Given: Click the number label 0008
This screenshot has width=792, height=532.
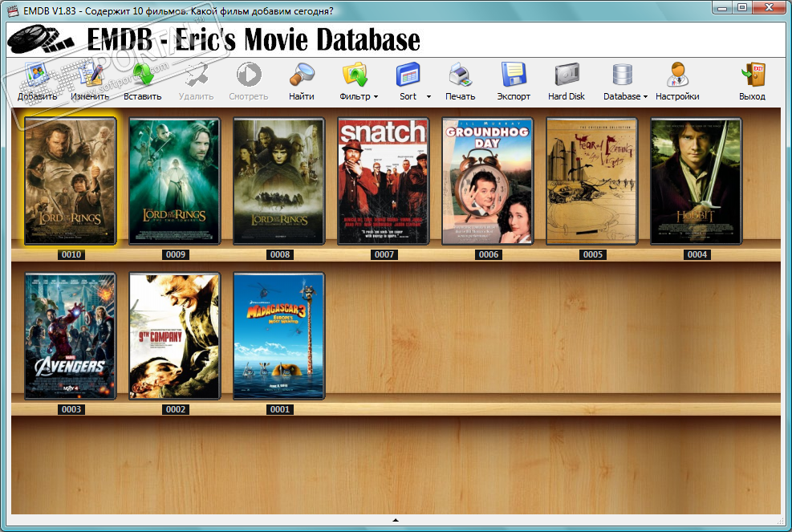Looking at the screenshot, I should click(280, 254).
